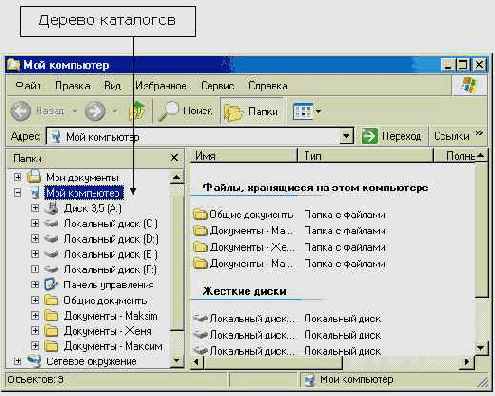Sort by the Тип column header
495x396 pixels.
pos(366,156)
